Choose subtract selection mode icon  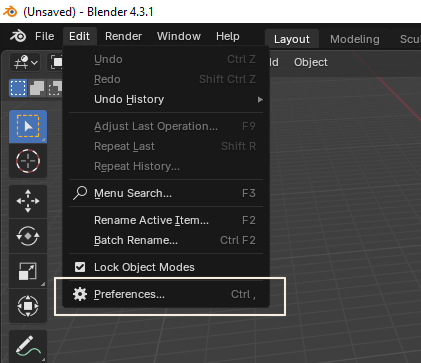[55, 88]
